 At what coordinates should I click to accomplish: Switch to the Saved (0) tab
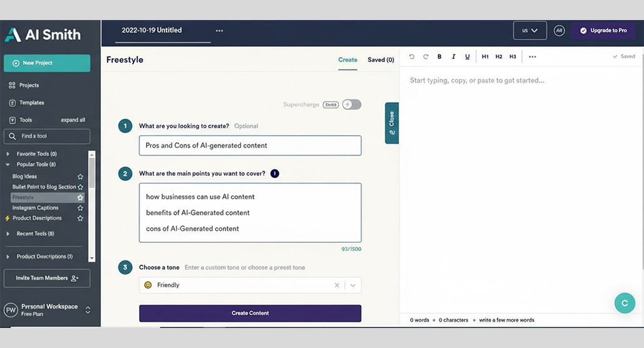[x=381, y=60]
